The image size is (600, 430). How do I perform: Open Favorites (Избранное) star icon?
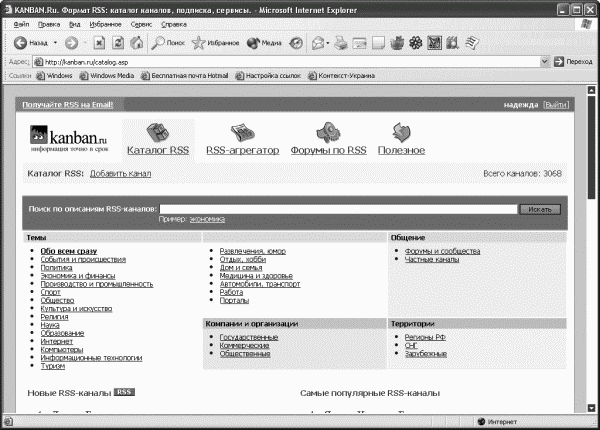(x=215, y=43)
